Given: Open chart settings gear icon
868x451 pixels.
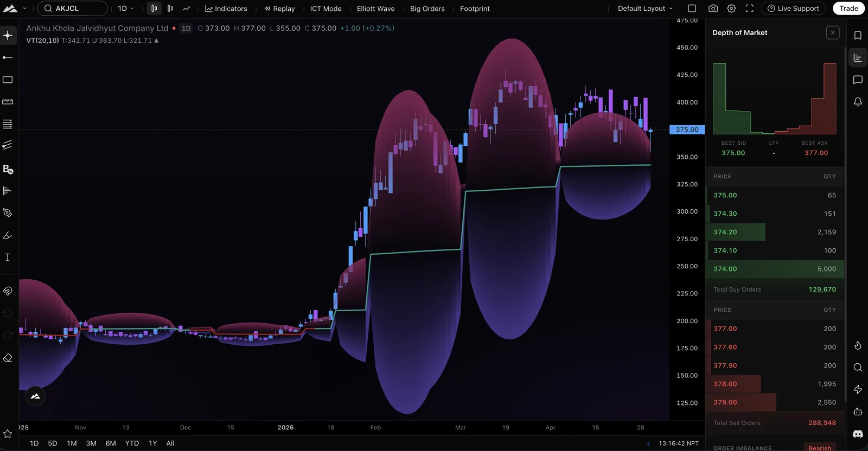Looking at the screenshot, I should pyautogui.click(x=731, y=9).
